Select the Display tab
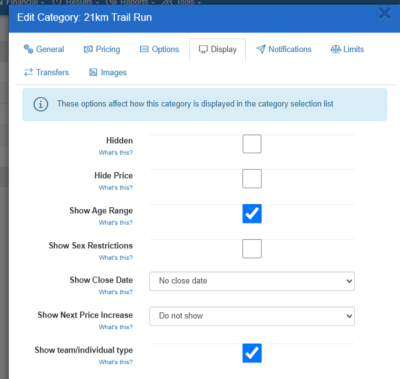 (217, 50)
